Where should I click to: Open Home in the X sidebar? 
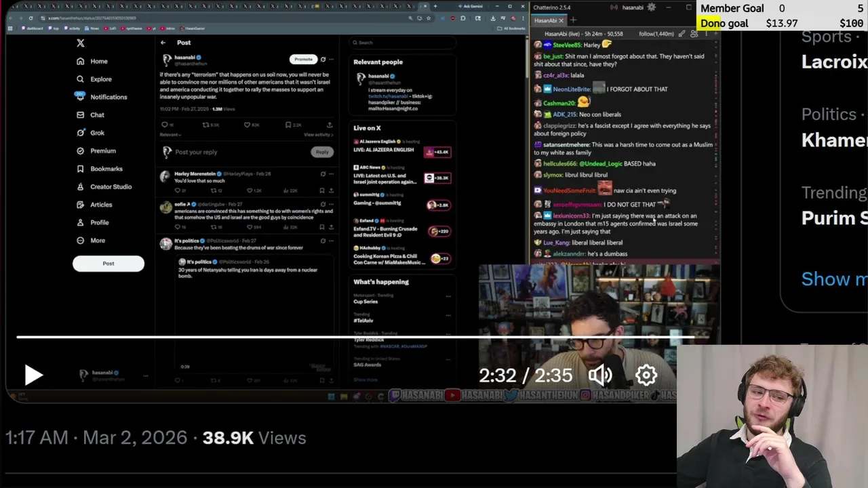pyautogui.click(x=92, y=61)
